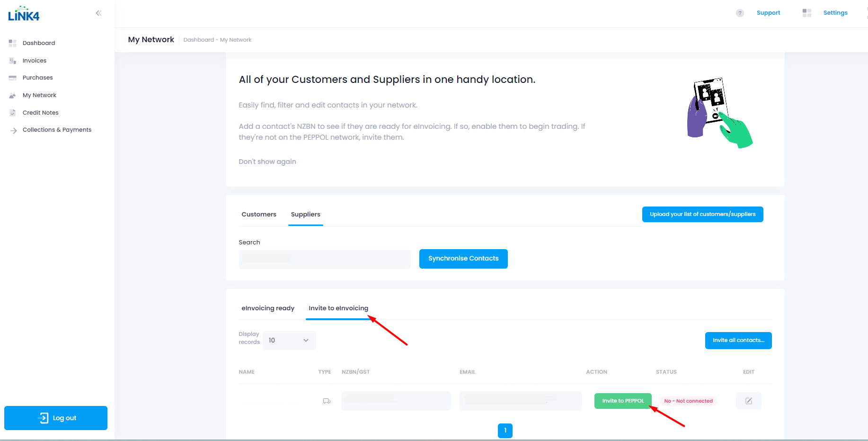Click the My Network page title
Screen dimensions: 868x441
point(151,40)
